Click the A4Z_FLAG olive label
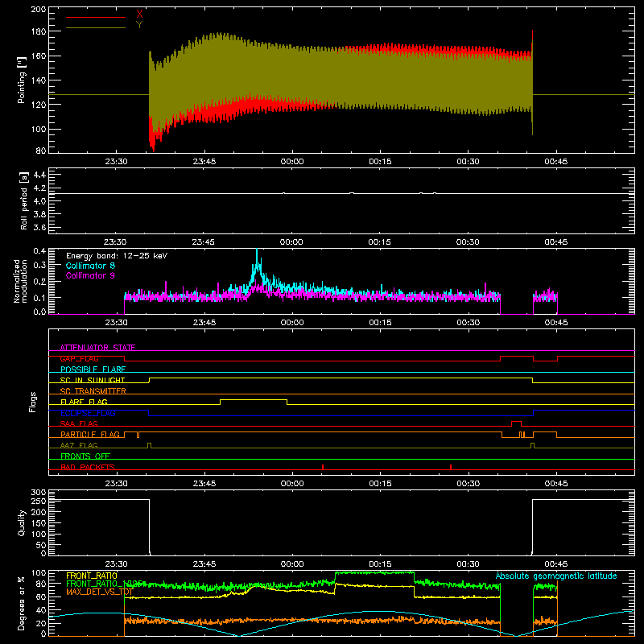 point(79,445)
